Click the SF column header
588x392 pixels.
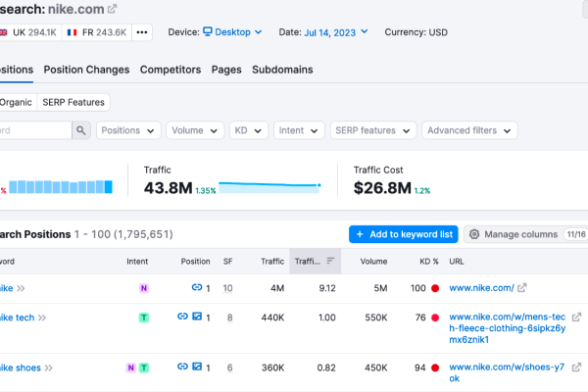point(228,262)
